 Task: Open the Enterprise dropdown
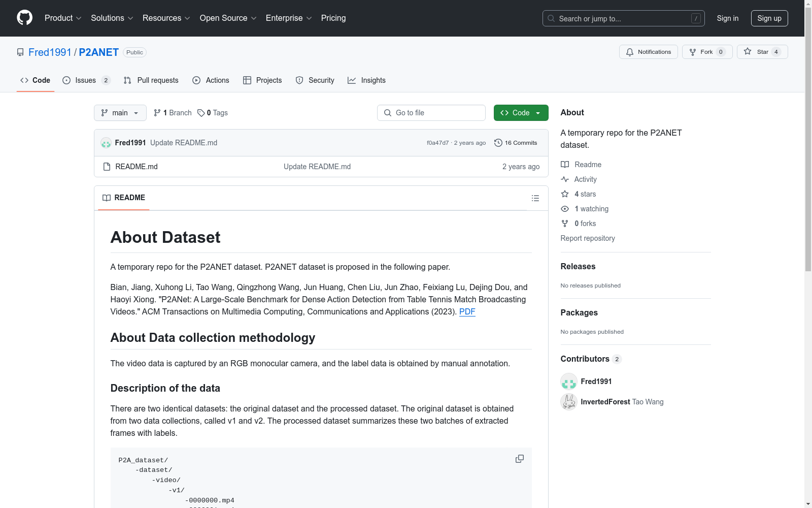tap(289, 18)
